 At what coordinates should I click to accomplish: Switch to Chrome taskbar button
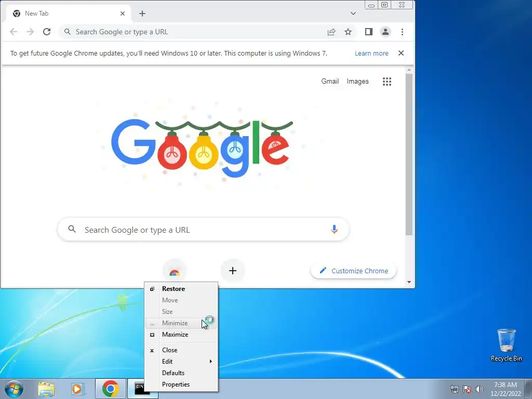click(x=111, y=389)
